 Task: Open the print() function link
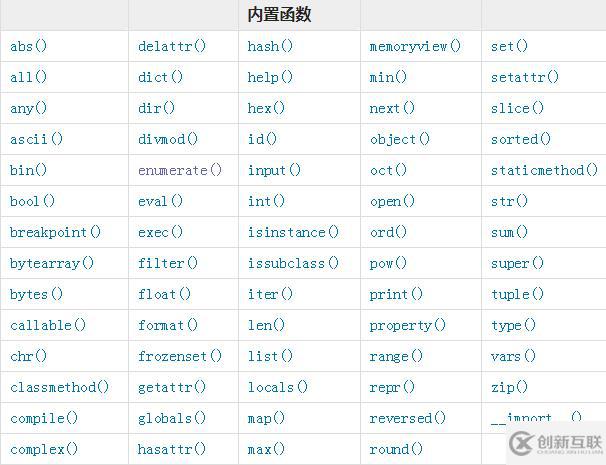[396, 294]
